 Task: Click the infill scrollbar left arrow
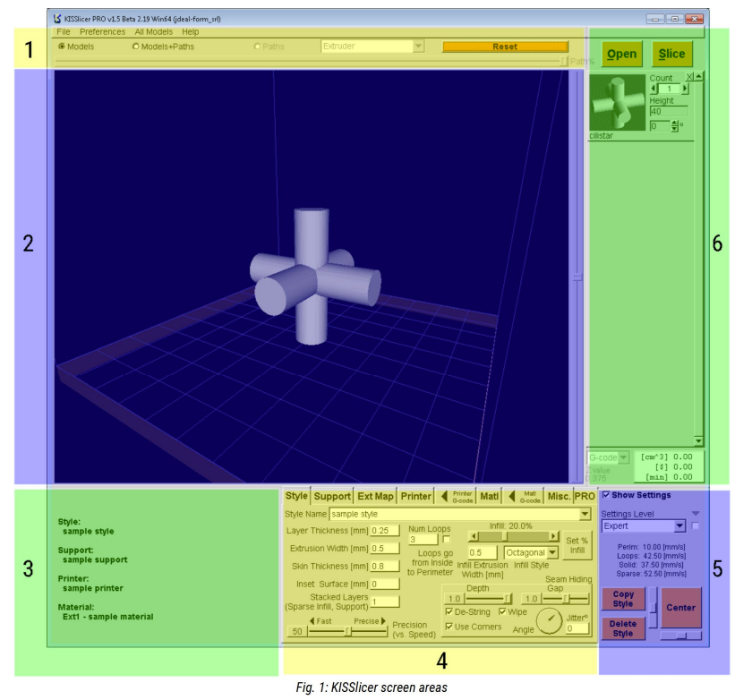(472, 536)
